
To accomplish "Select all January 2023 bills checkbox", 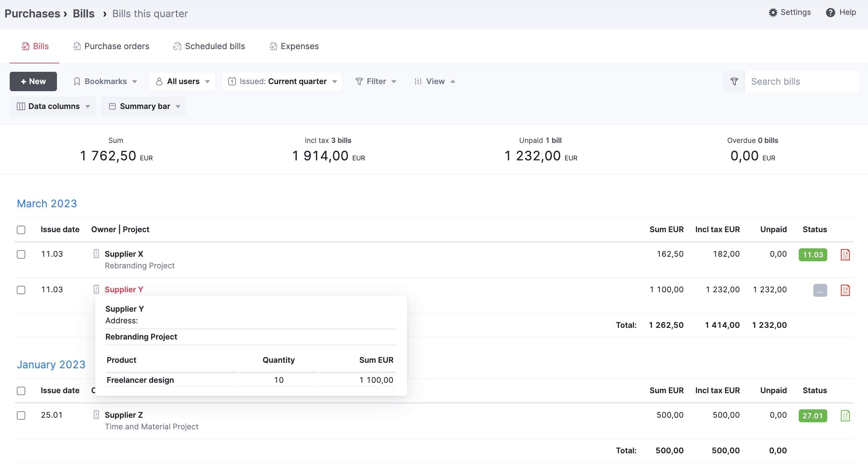I will pos(21,391).
